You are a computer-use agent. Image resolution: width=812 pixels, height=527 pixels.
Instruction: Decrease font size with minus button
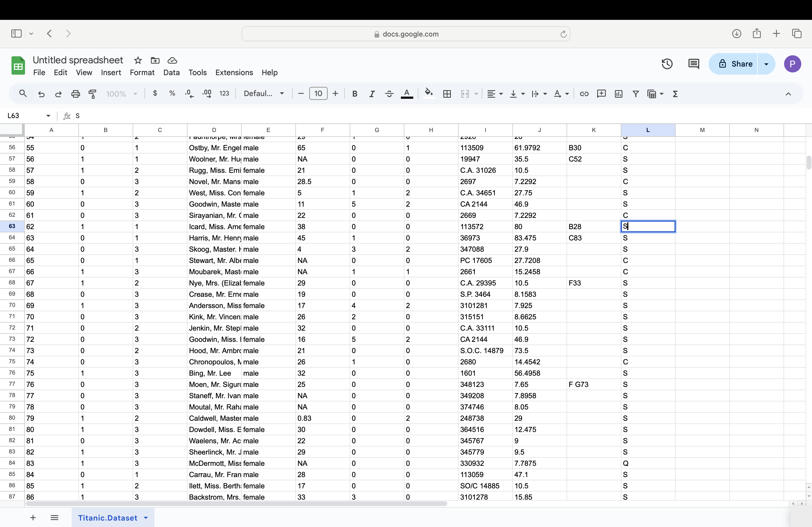pyautogui.click(x=301, y=93)
